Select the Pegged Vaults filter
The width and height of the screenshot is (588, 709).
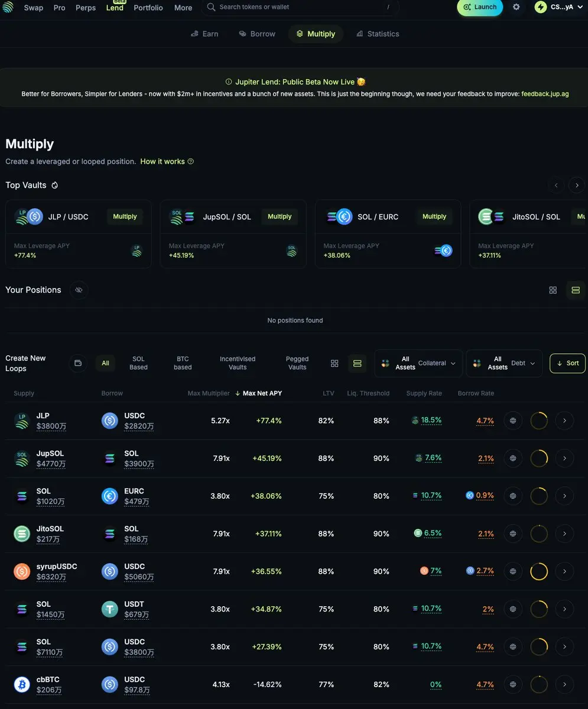coord(297,363)
